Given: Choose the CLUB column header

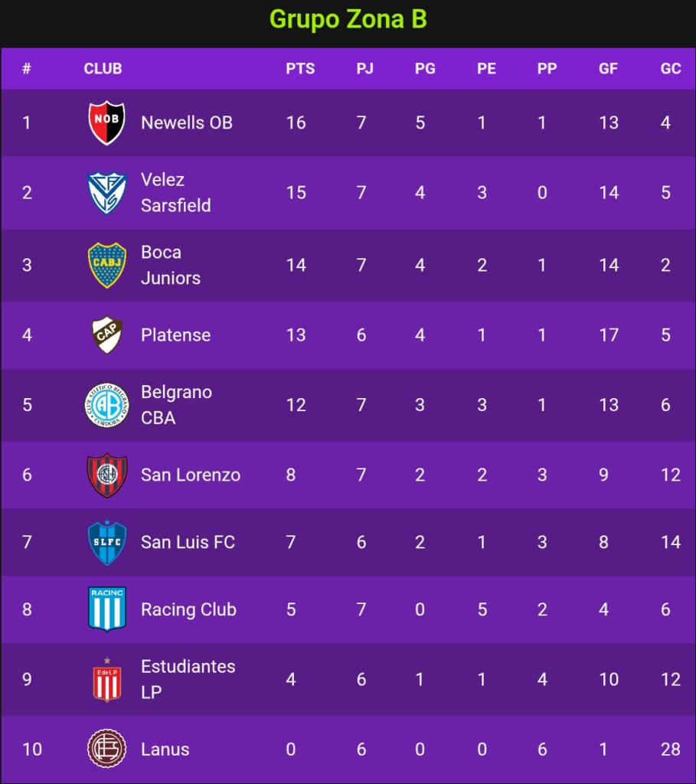Looking at the screenshot, I should tap(103, 68).
